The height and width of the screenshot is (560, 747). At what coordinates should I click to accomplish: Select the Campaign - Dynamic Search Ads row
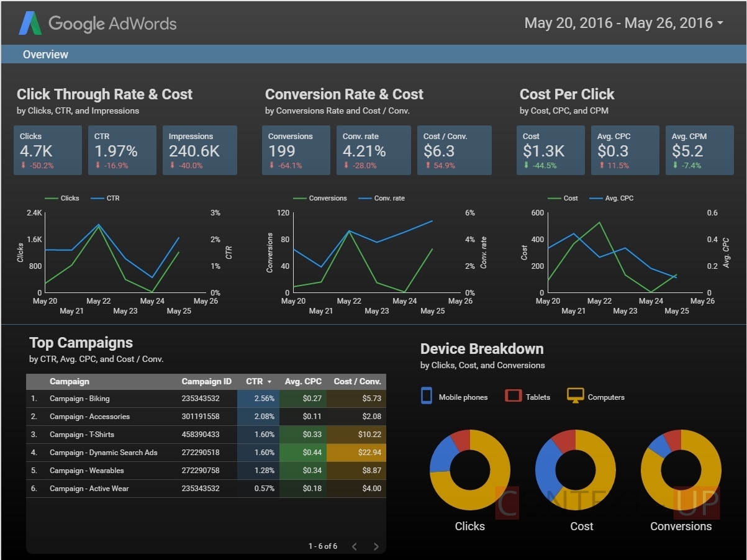point(206,453)
